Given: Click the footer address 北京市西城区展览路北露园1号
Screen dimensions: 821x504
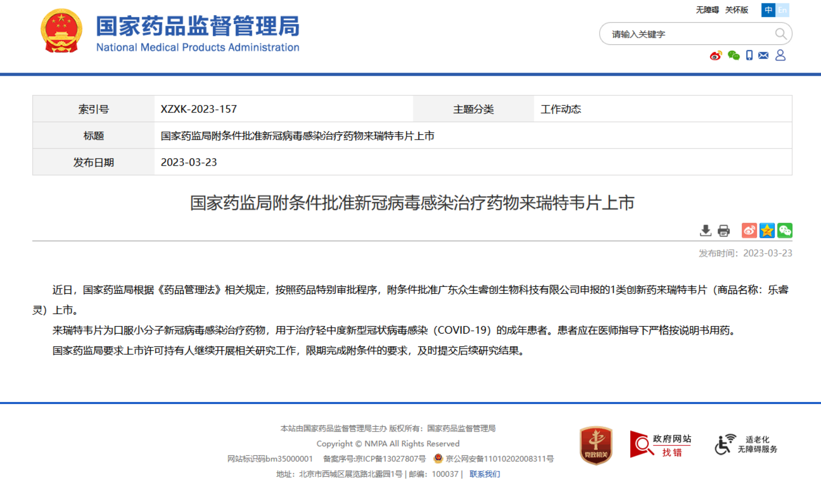Looking at the screenshot, I should click(x=351, y=474).
